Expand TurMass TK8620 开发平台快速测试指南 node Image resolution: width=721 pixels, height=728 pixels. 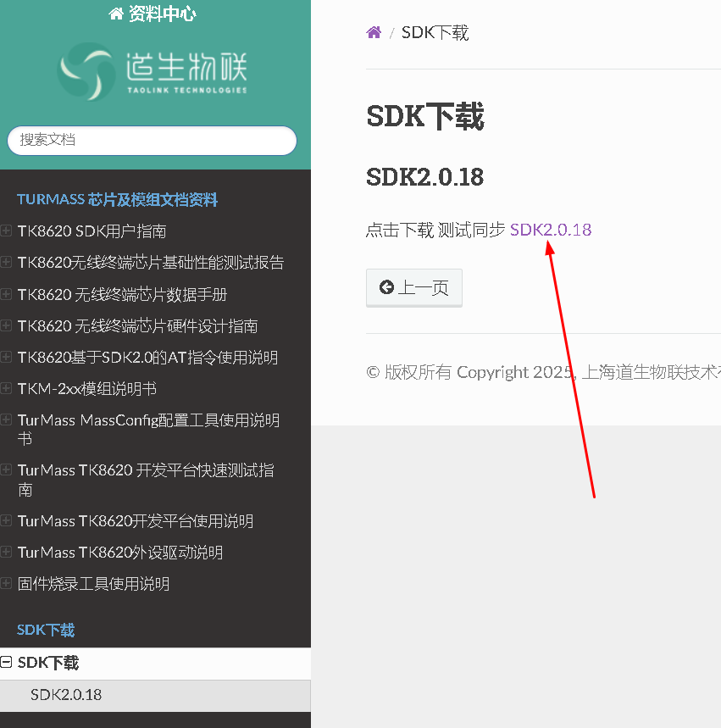[x=6, y=470]
